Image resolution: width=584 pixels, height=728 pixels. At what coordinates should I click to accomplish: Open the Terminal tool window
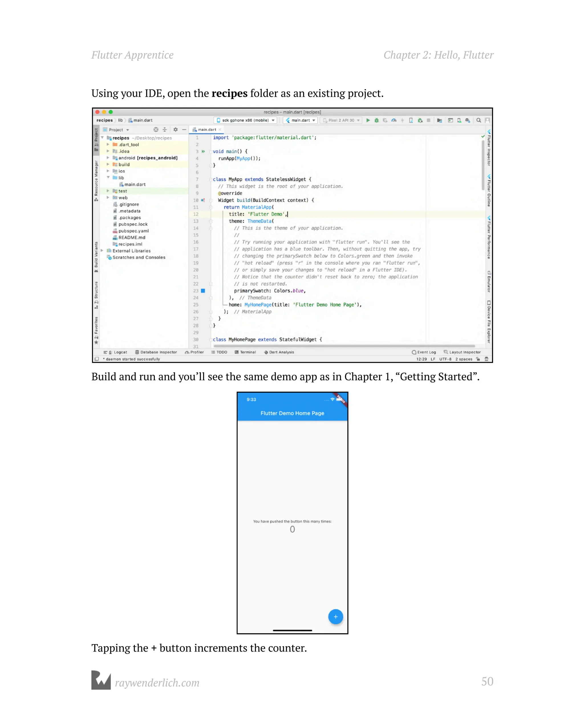pyautogui.click(x=246, y=352)
